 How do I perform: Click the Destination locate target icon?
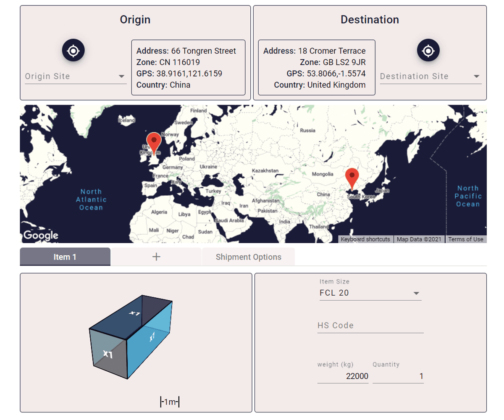click(428, 50)
